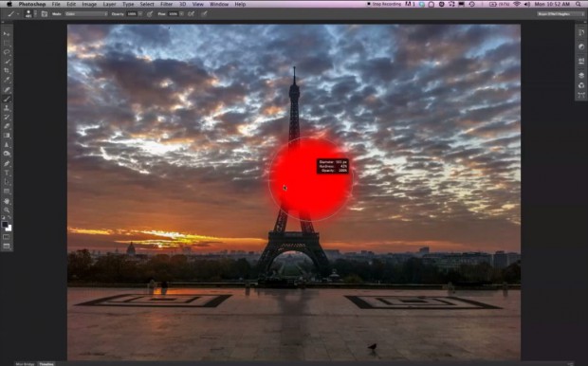Screen dimensions: 588x366
Task: Select the Pen tool
Action: pyautogui.click(x=7, y=163)
